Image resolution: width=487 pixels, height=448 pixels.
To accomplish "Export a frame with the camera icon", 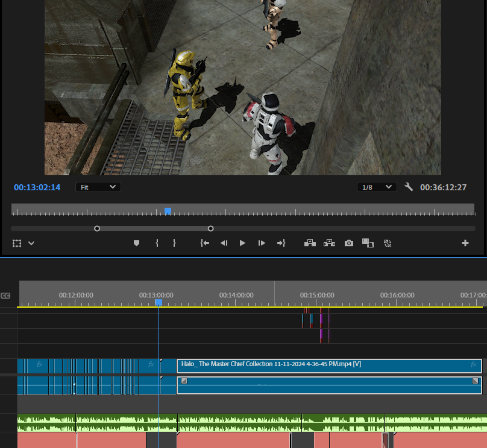I will click(349, 243).
